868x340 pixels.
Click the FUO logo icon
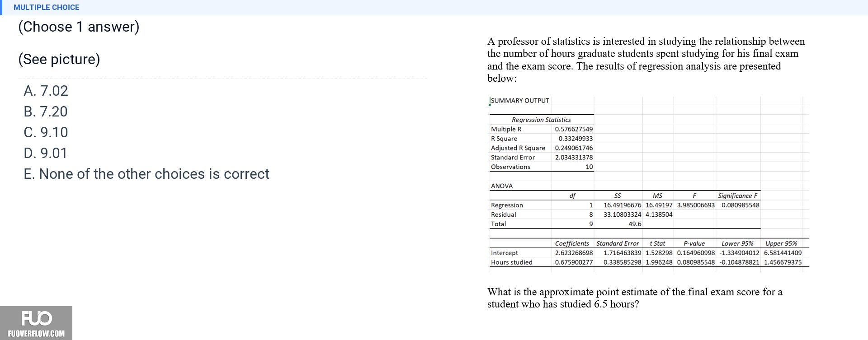[x=37, y=318]
